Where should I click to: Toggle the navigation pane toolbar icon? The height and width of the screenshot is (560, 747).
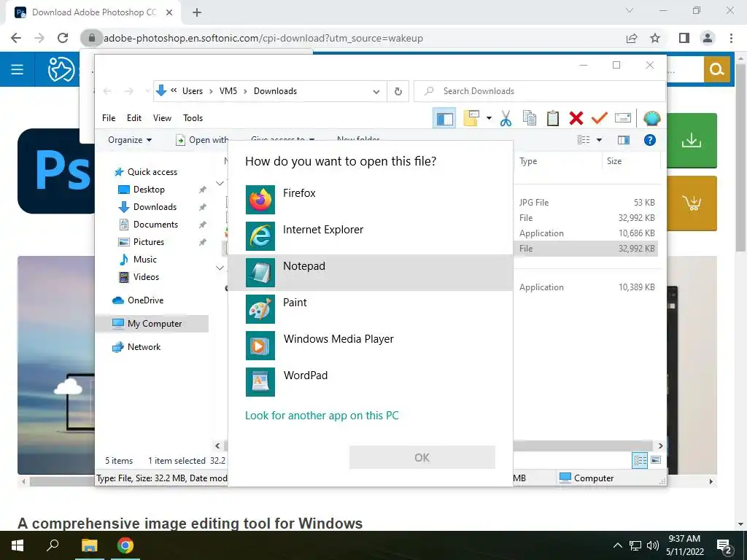pos(444,118)
